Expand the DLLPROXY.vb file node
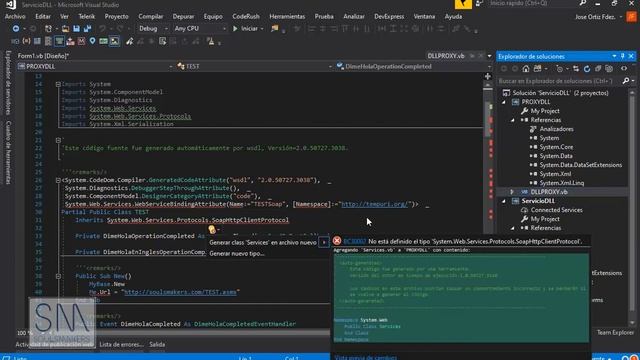 (512, 192)
